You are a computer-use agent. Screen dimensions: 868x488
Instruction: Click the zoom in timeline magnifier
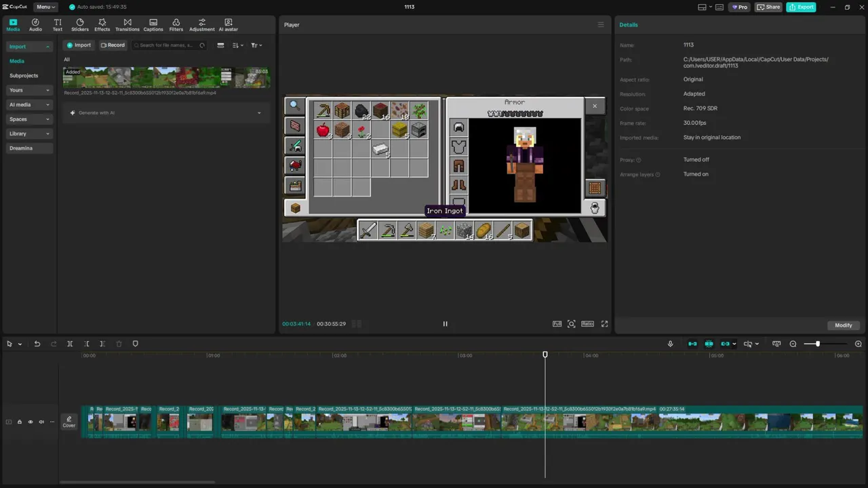pyautogui.click(x=858, y=344)
